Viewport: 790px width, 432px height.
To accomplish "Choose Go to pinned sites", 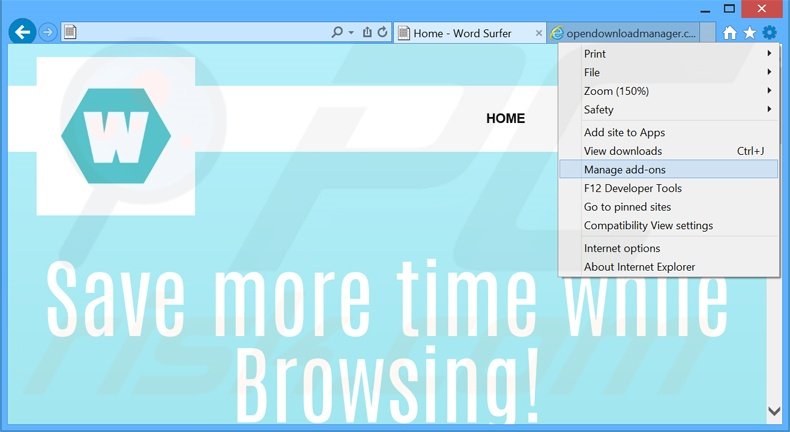I will tap(669, 207).
